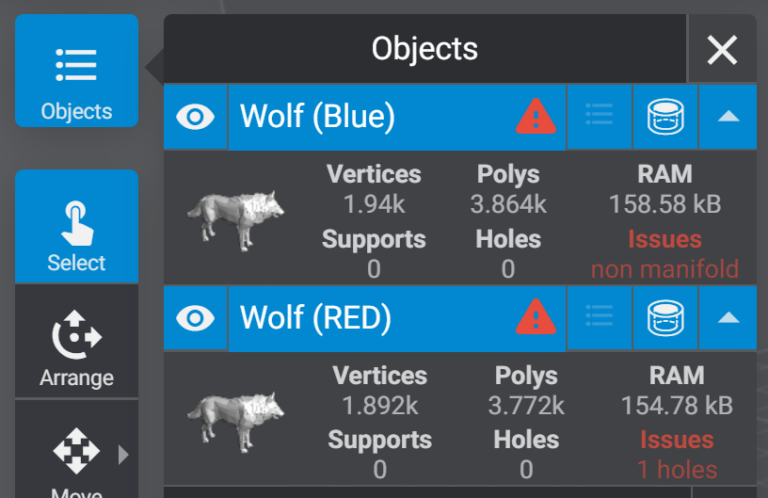Image resolution: width=768 pixels, height=498 pixels.
Task: Select the Select tool
Action: coord(76,227)
